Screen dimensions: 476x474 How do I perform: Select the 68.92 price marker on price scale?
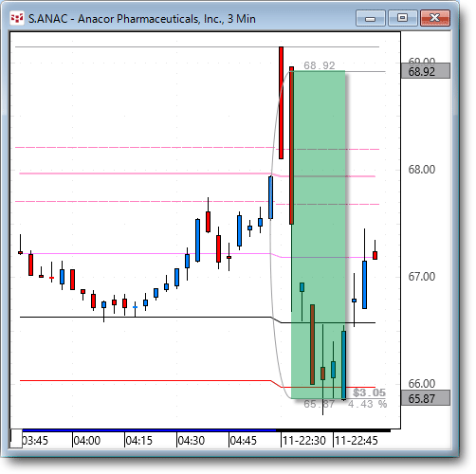426,71
